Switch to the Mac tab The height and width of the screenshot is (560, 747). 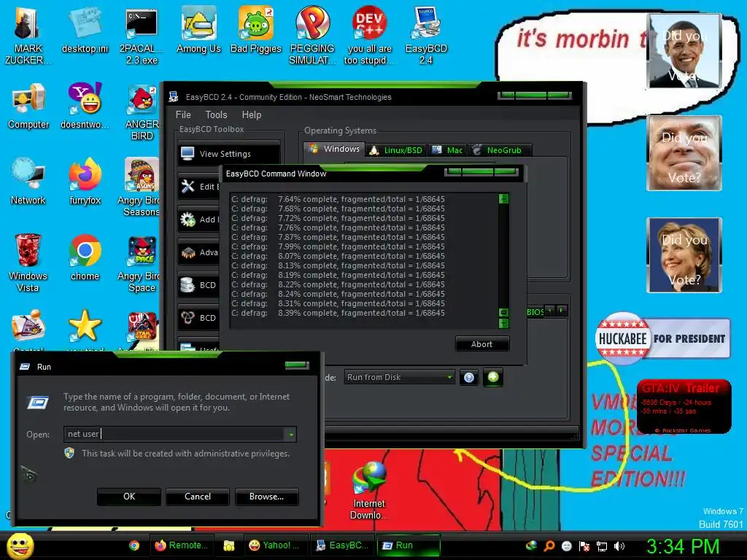click(x=447, y=150)
